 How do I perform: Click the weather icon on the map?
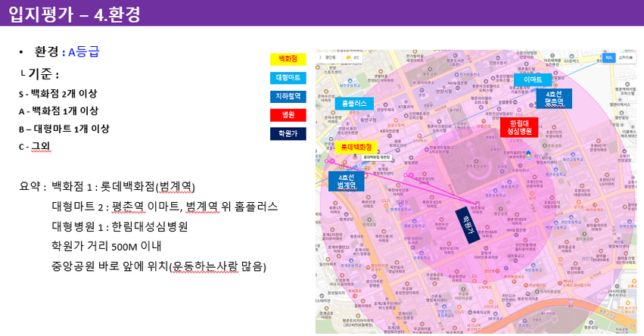click(x=349, y=58)
